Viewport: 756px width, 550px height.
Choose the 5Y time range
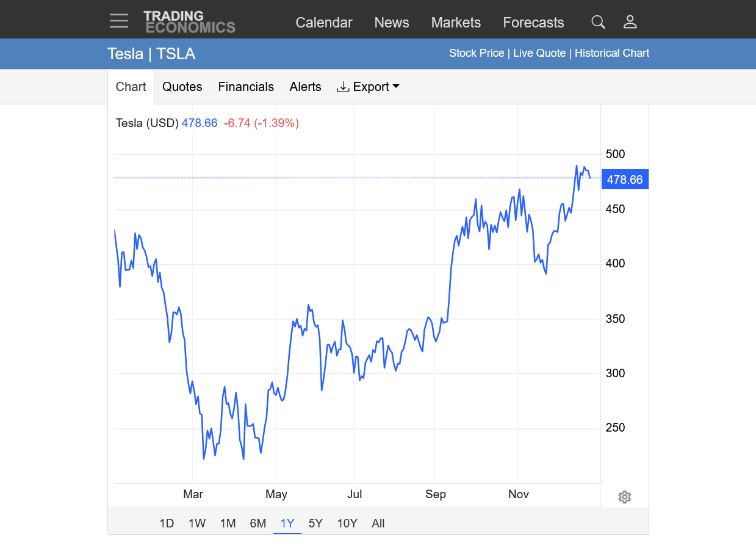pyautogui.click(x=315, y=523)
